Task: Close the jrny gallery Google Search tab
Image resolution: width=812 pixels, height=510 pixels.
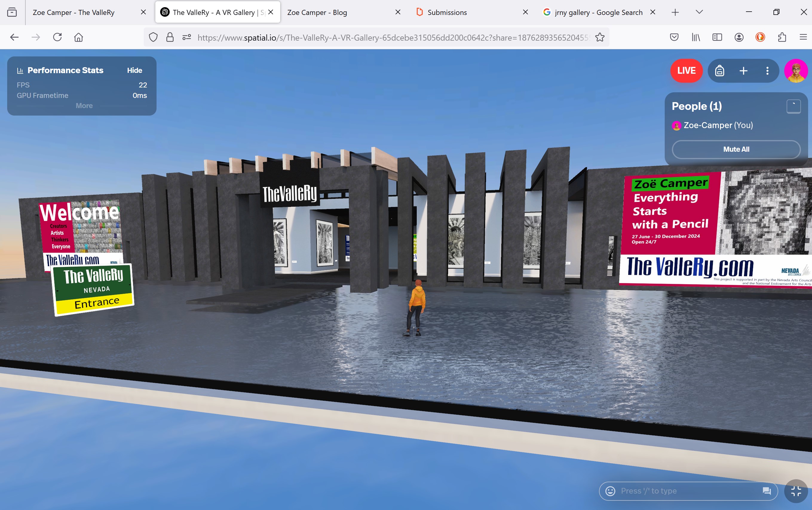Action: [652, 13]
